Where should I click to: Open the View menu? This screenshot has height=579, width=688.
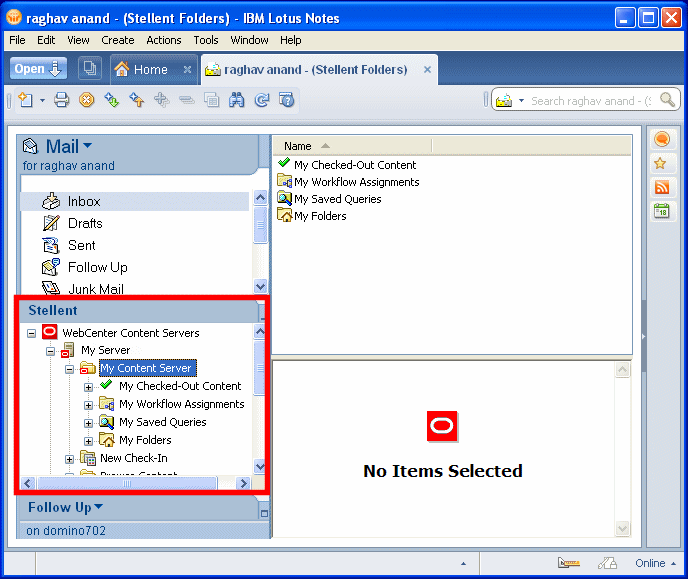(x=78, y=40)
